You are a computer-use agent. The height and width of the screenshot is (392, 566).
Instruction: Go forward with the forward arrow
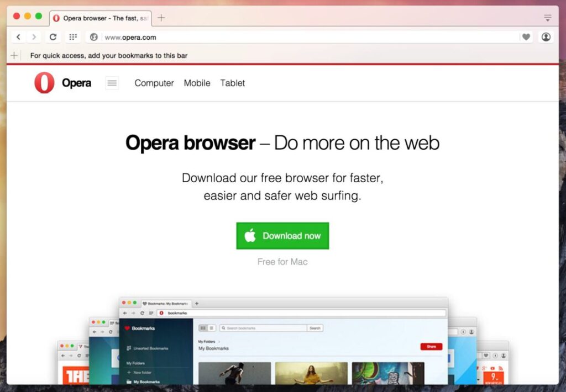click(x=34, y=37)
